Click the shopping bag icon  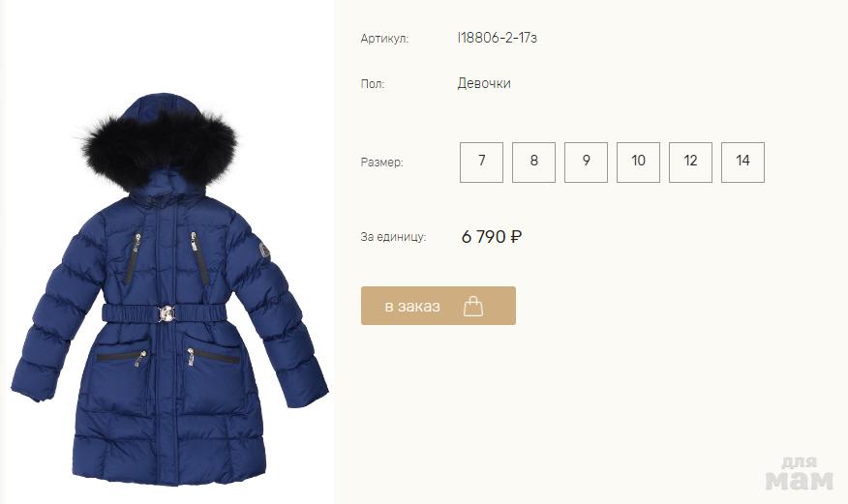[x=473, y=306]
